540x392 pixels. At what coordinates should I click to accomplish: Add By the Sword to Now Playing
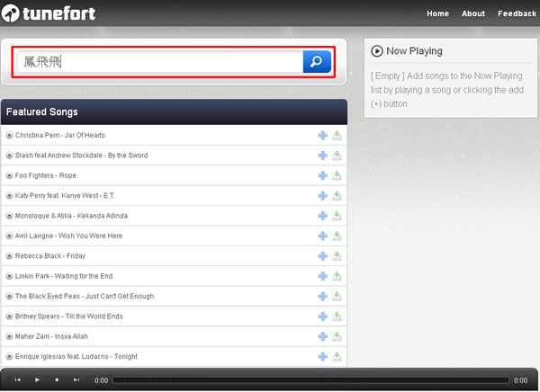pos(323,156)
